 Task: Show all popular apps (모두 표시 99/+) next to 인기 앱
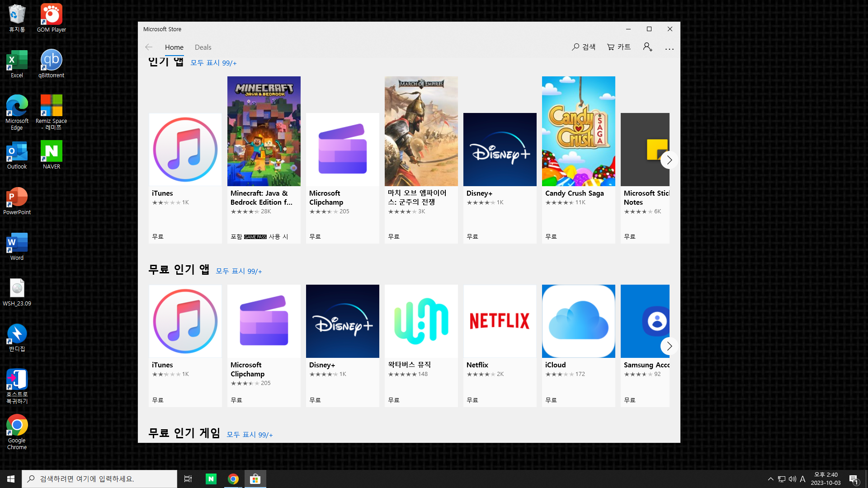coord(213,63)
